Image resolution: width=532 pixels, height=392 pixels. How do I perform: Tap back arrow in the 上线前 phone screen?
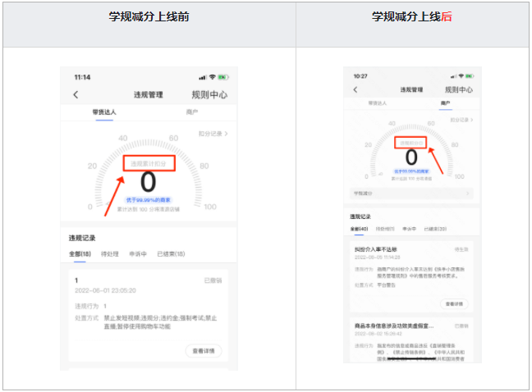[x=76, y=95]
